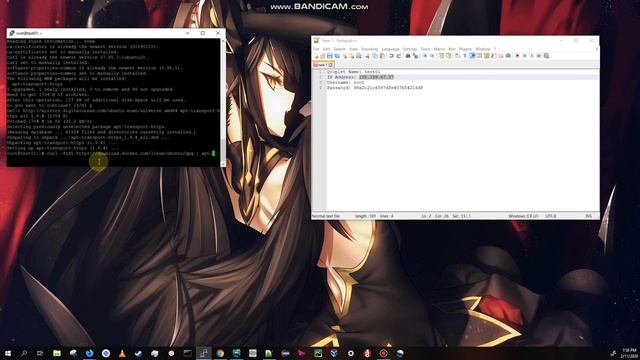Toggle file monitoring eye icon
Image resolution: width=640 pixels, height=360 pixels.
click(x=508, y=56)
